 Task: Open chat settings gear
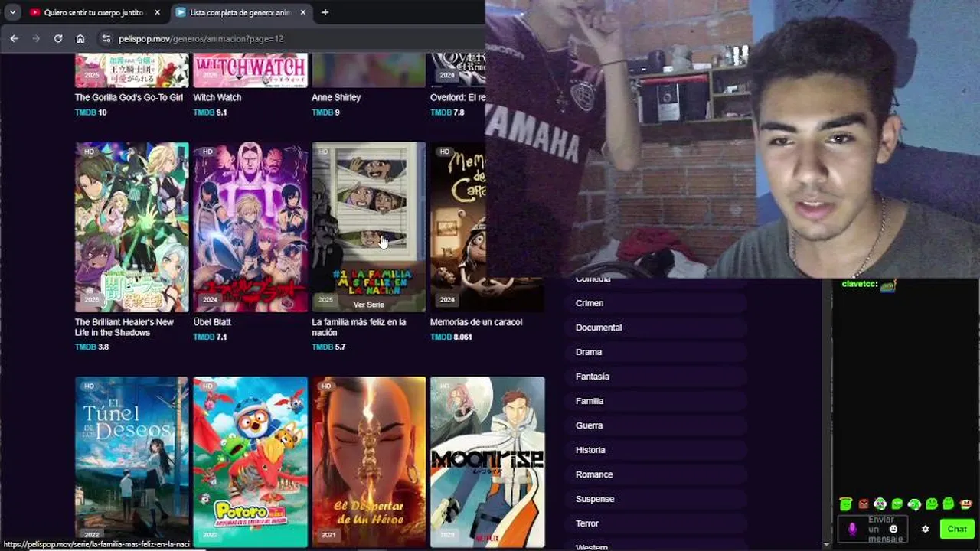[x=925, y=529]
